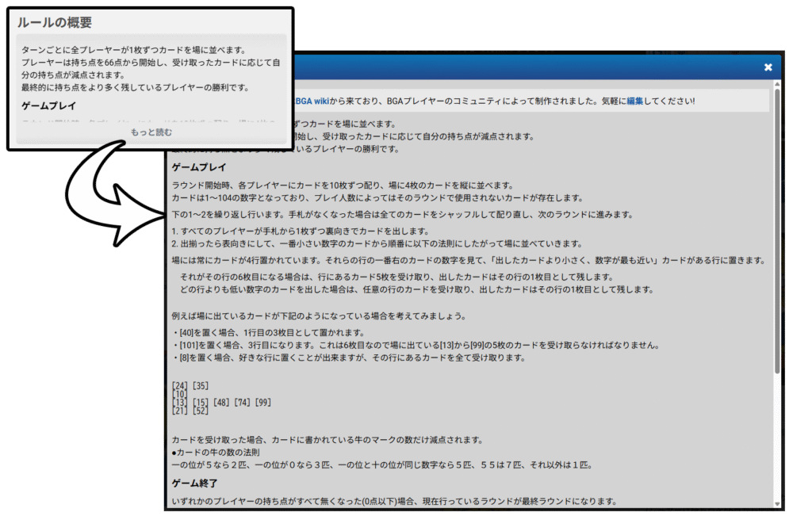Close the rules dialog with the X
Image resolution: width=812 pixels, height=520 pixels.
coord(768,67)
